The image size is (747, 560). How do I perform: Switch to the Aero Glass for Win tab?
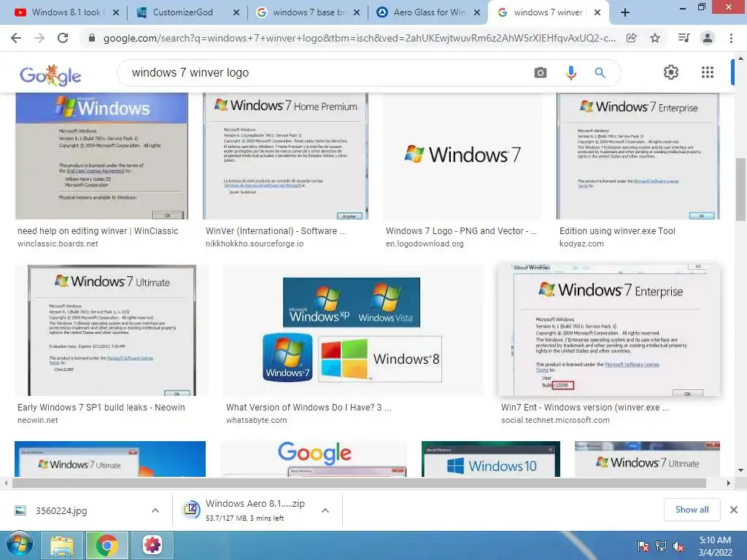pyautogui.click(x=429, y=12)
